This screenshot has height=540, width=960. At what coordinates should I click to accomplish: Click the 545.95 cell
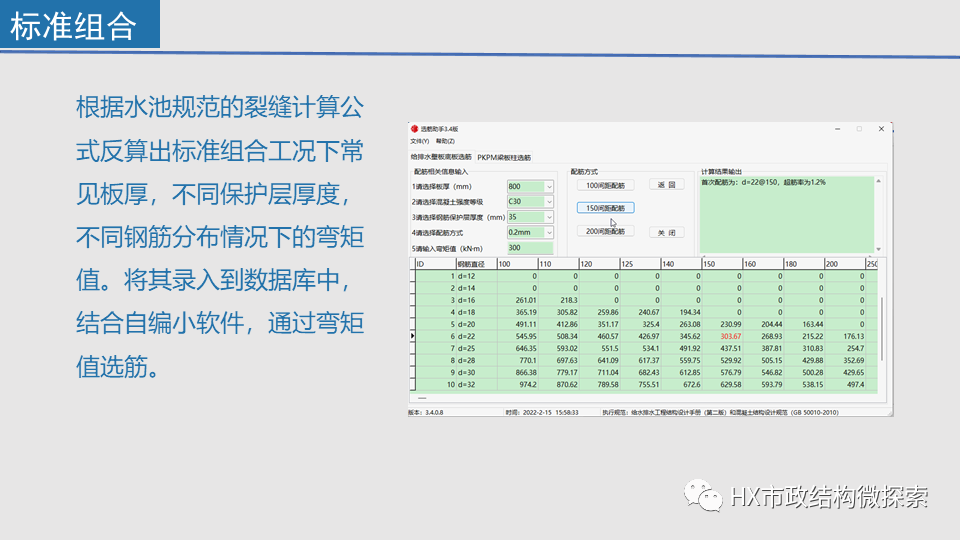pyautogui.click(x=517, y=336)
